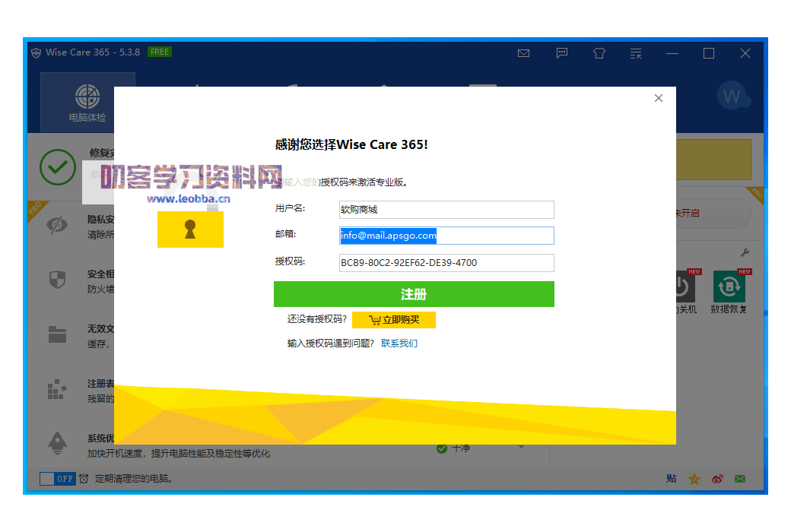The image size is (791, 532).
Task: Click the green 注册 register button
Action: (x=414, y=294)
